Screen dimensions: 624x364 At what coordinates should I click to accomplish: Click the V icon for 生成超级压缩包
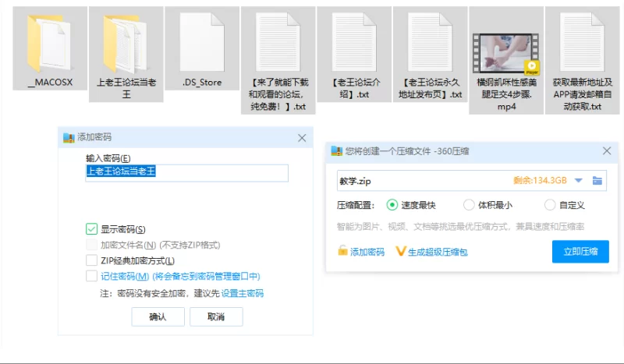click(x=400, y=251)
